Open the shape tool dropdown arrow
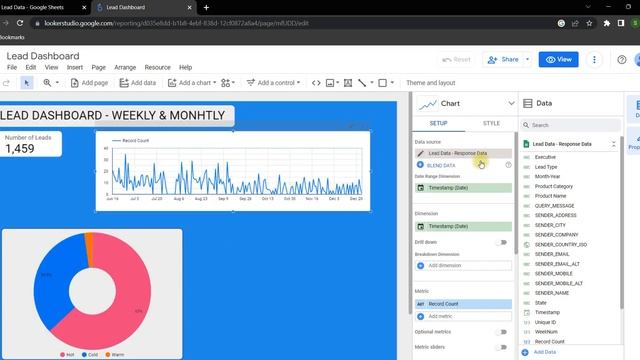 tap(392, 83)
